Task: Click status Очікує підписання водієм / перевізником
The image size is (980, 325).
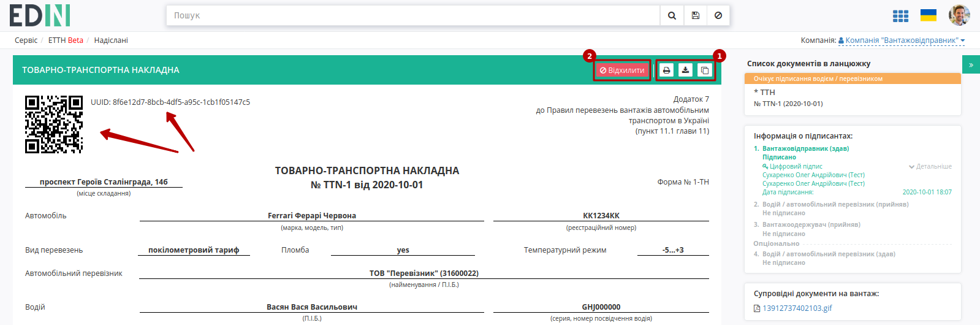Action: coord(818,78)
